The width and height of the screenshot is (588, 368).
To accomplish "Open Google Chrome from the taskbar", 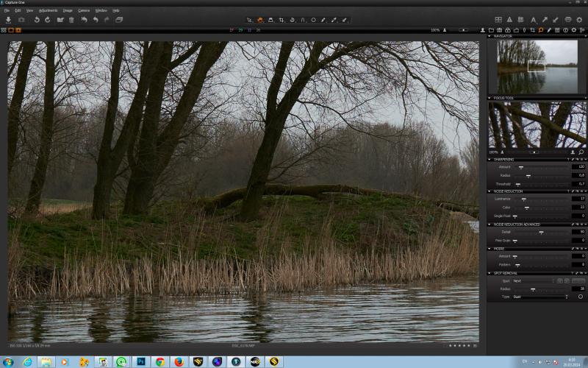I will click(x=160, y=361).
